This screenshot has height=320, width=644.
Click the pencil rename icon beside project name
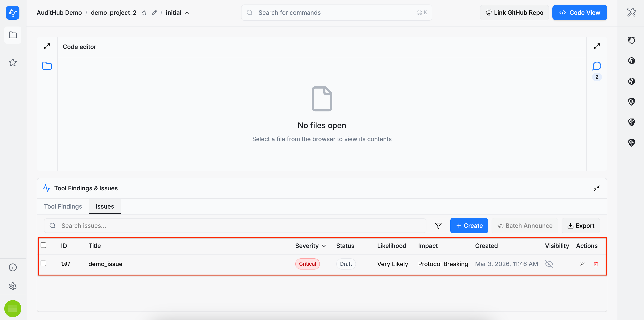[x=154, y=13]
